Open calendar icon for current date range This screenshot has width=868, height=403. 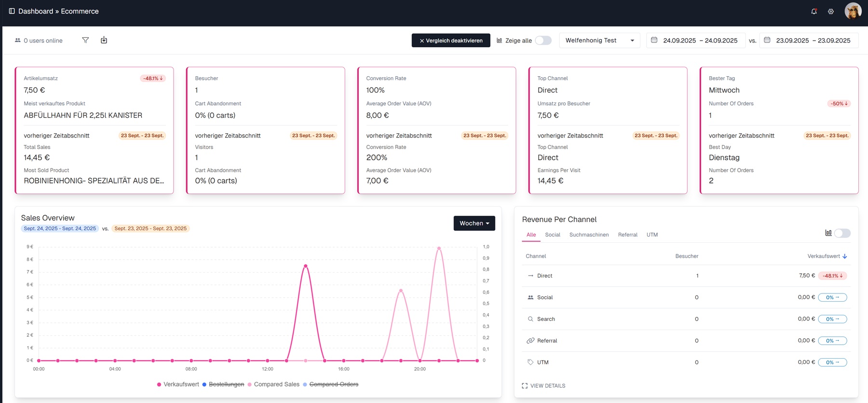pyautogui.click(x=654, y=40)
